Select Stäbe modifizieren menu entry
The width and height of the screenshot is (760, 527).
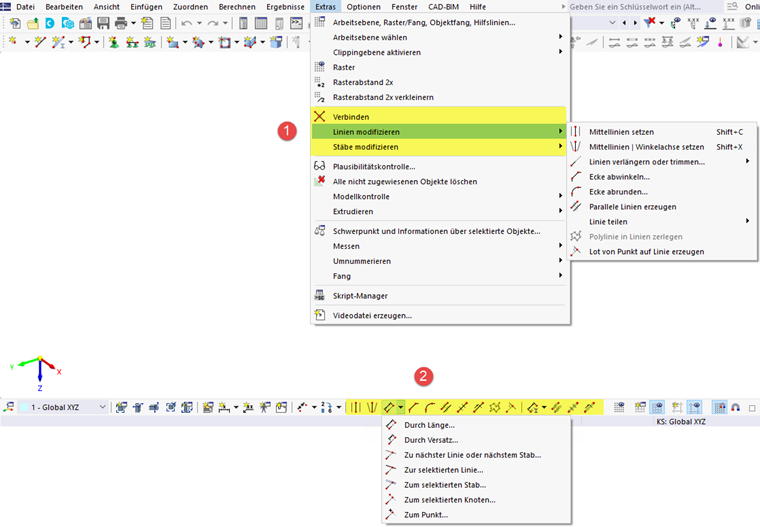click(439, 146)
